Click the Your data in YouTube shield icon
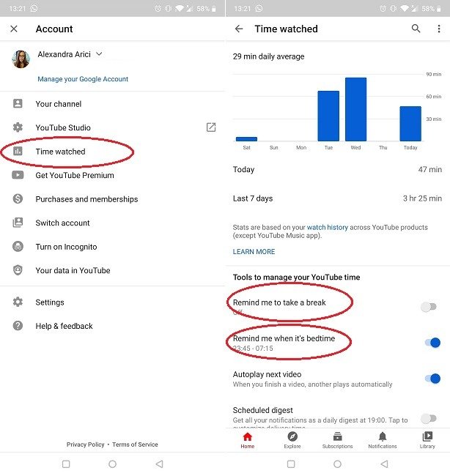The image size is (450, 476). [18, 270]
